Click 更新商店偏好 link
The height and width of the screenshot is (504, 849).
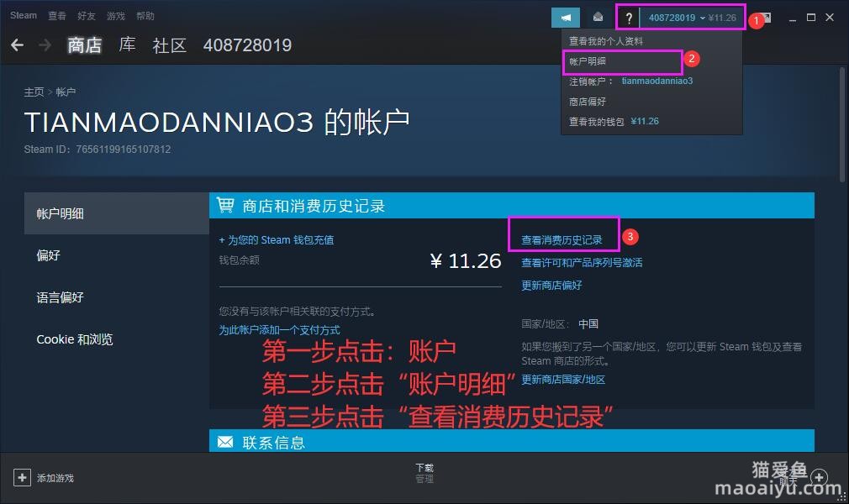pos(551,286)
